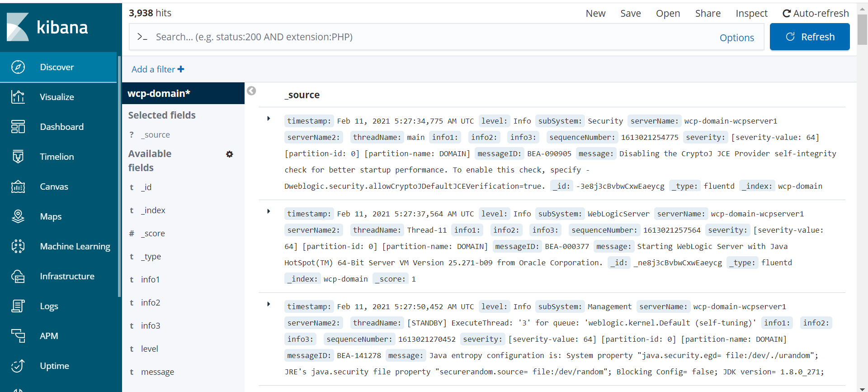Open the Auto-refresh settings

click(x=816, y=14)
